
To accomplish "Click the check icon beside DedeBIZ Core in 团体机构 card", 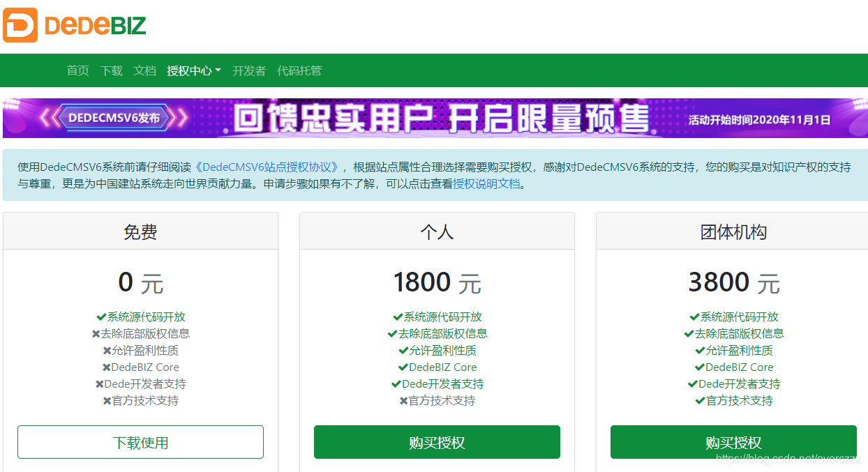I will pyautogui.click(x=700, y=367).
